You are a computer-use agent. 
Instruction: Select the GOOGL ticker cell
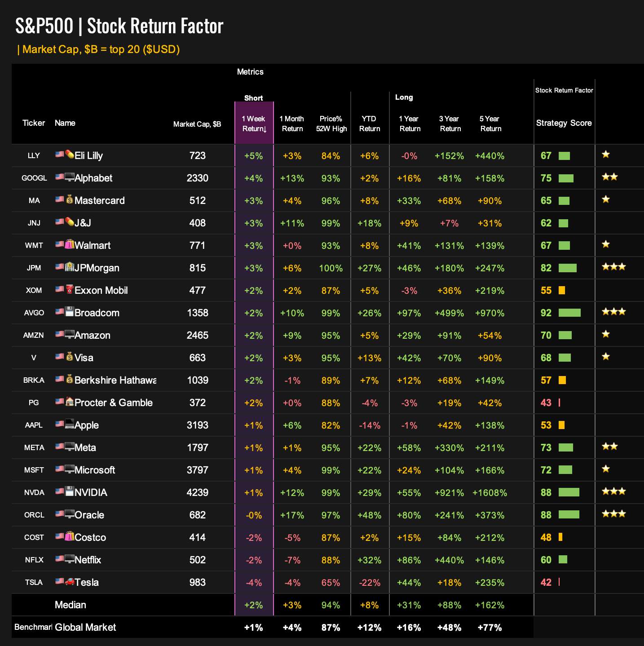[34, 178]
